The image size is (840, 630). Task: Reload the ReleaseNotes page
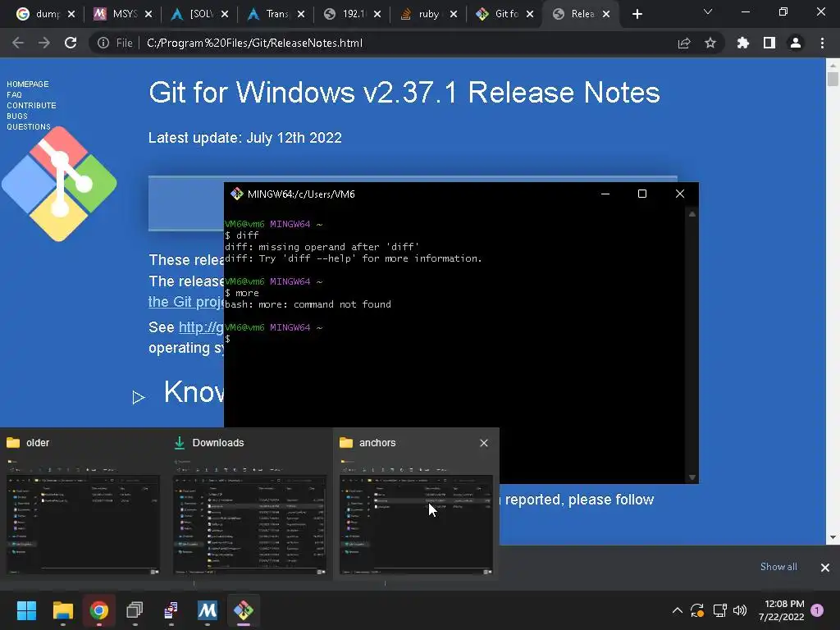pos(71,43)
